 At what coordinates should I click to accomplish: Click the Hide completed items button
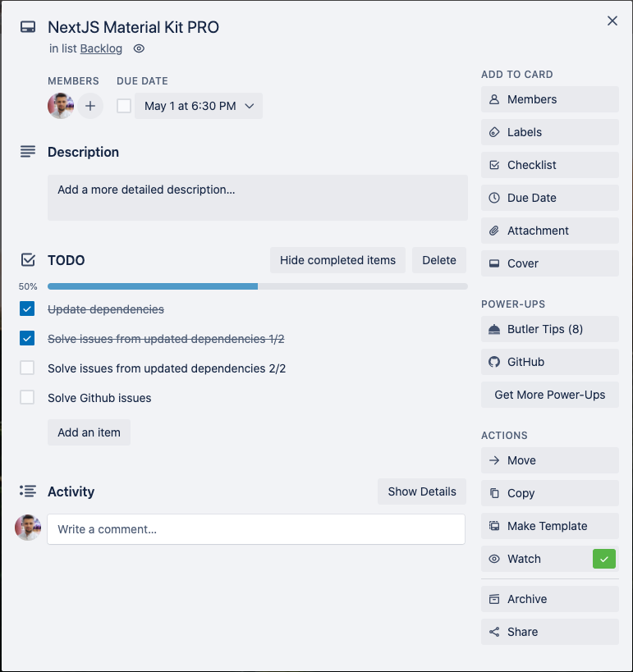[x=337, y=260]
